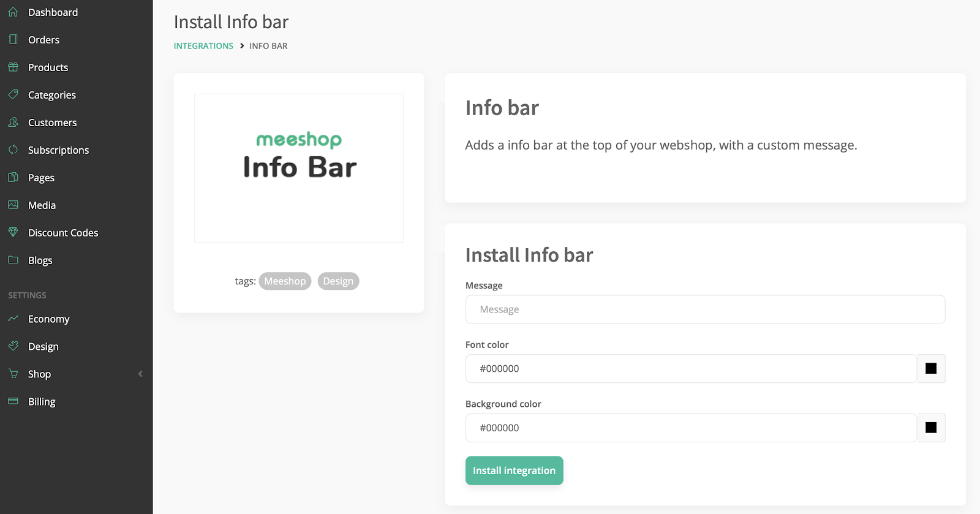980x514 pixels.
Task: Click the Shop cart icon
Action: (x=13, y=374)
